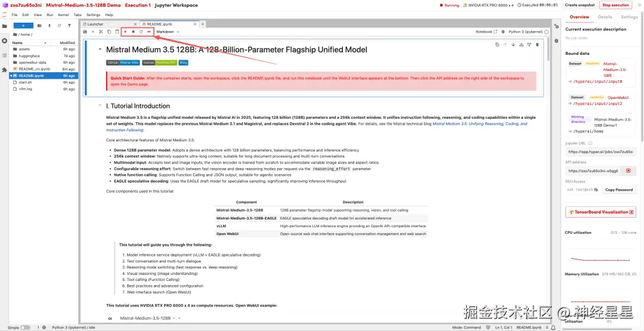
Task: Insert a cell below via cell toolbar
Action: click(x=529, y=44)
